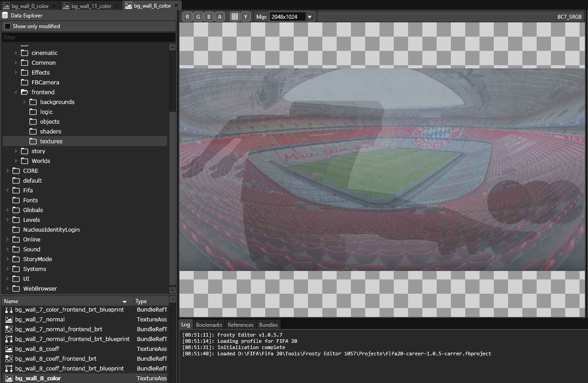Image resolution: width=588 pixels, height=383 pixels.
Task: Click the Sound folder icon
Action: click(16, 249)
